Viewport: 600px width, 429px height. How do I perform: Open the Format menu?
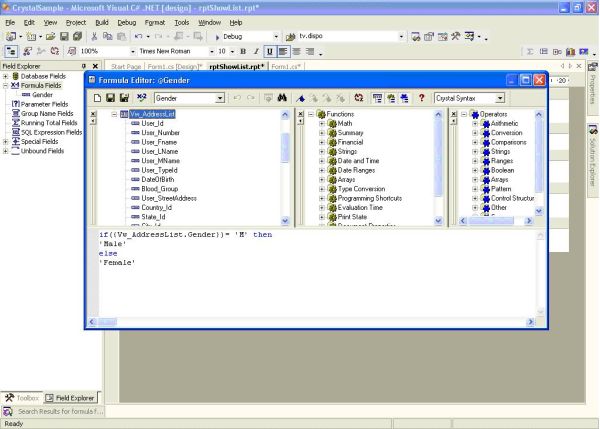pos(155,23)
